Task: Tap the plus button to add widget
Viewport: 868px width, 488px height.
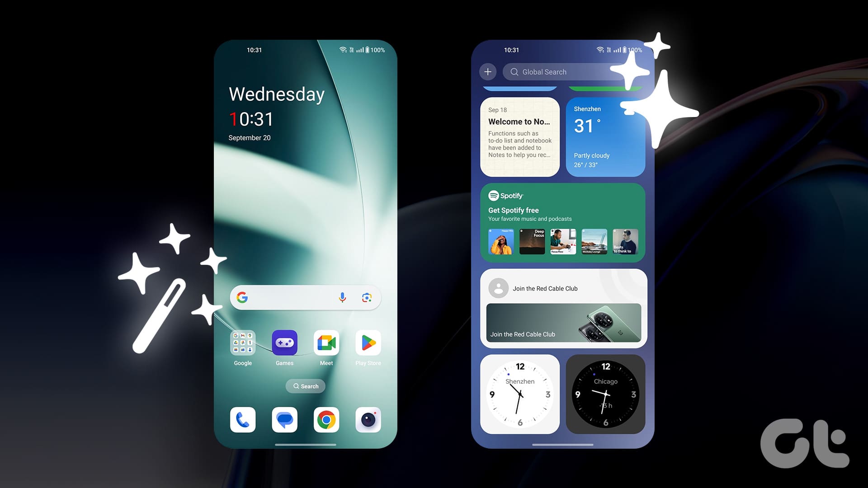Action: pos(488,71)
